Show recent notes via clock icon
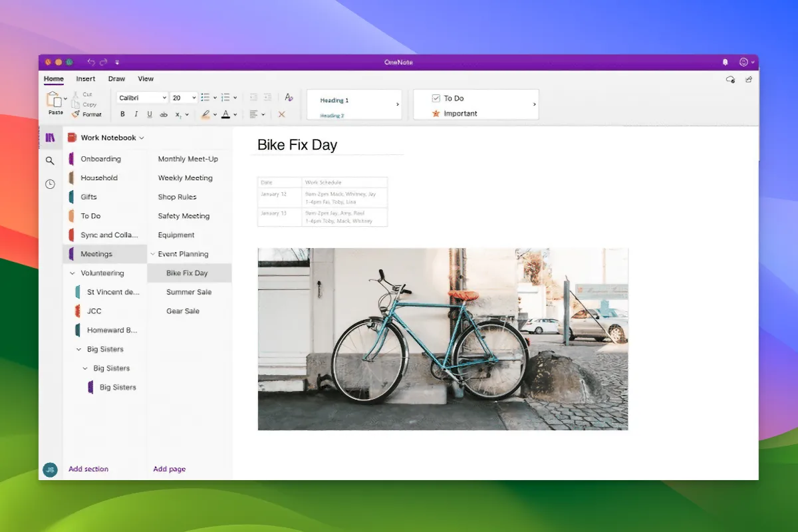Image resolution: width=798 pixels, height=532 pixels. pos(50,184)
